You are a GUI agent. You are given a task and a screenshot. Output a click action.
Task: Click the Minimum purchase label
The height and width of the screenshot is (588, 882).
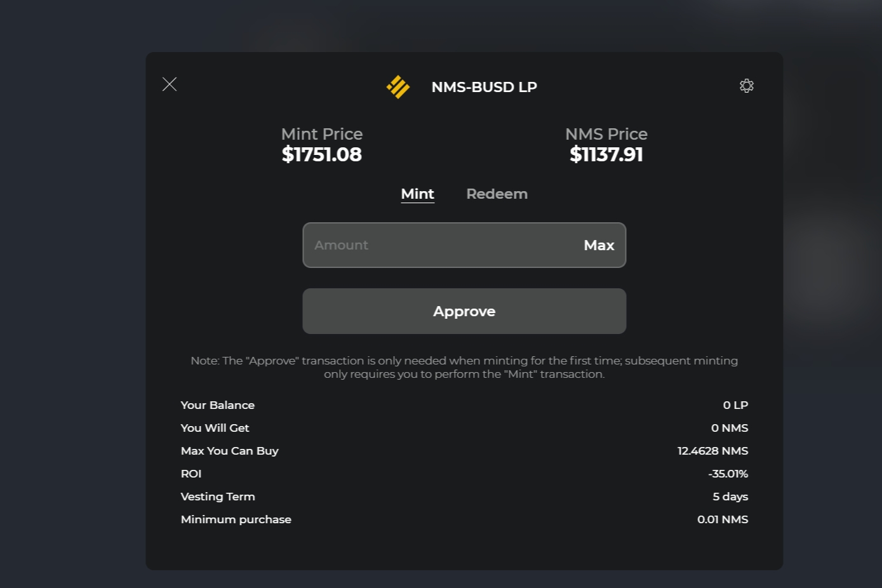tap(236, 519)
